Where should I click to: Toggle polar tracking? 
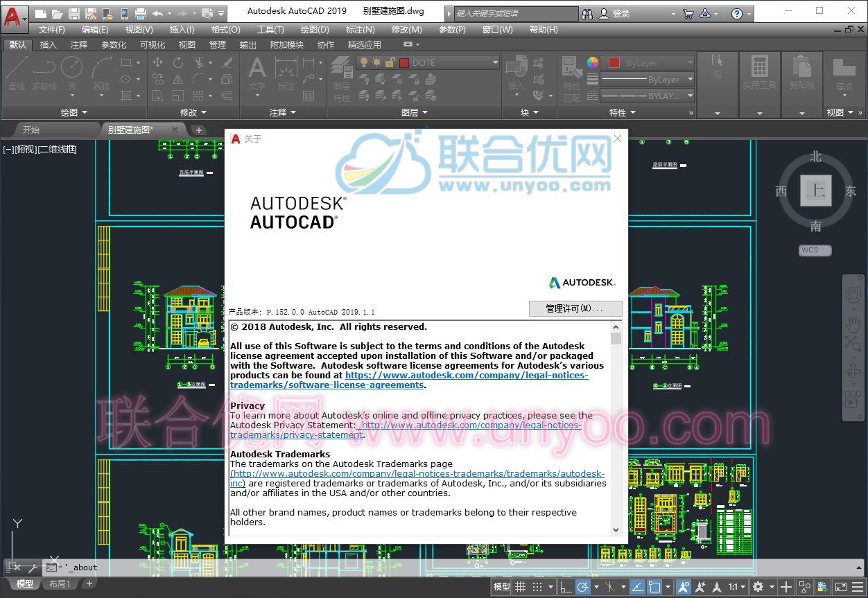(583, 587)
